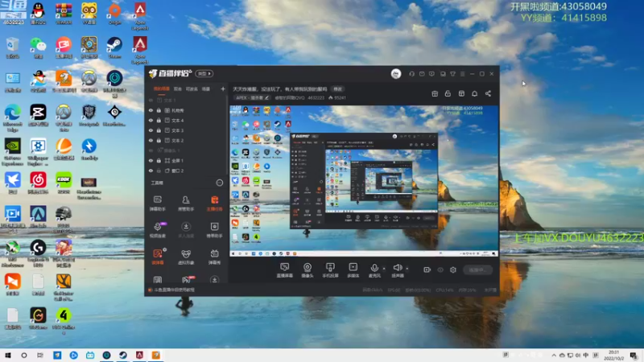Toggle visibility of 文本 2 source

coord(151,140)
